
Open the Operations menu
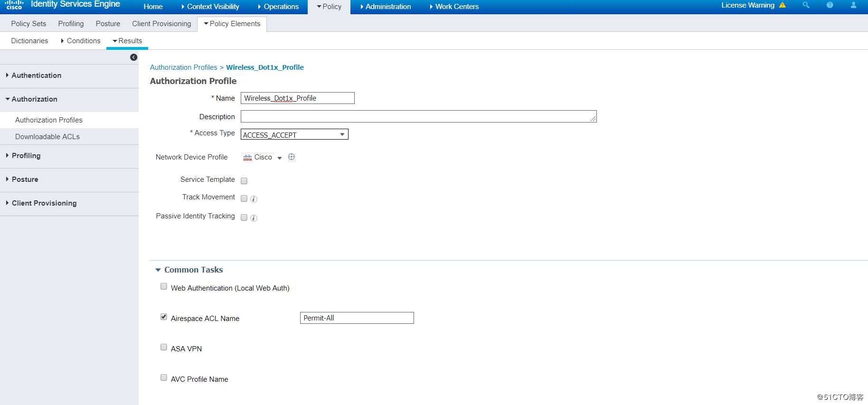pyautogui.click(x=278, y=7)
